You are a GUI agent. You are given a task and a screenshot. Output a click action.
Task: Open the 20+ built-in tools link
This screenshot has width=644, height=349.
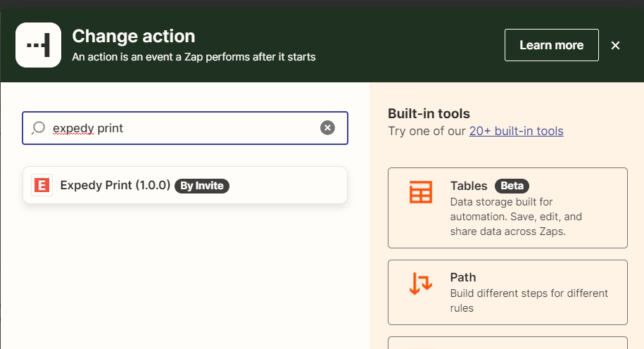pos(517,131)
